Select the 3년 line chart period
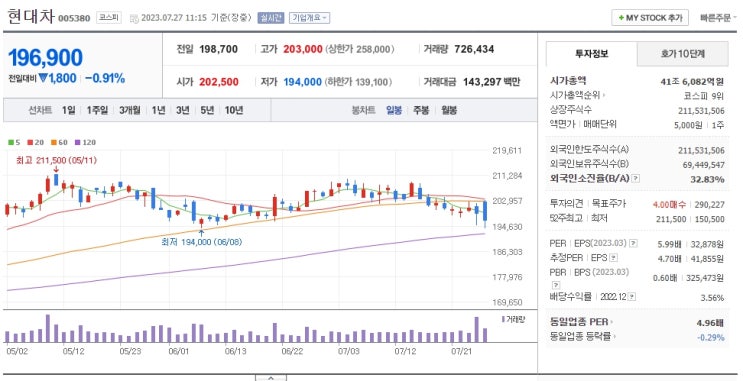 click(183, 110)
